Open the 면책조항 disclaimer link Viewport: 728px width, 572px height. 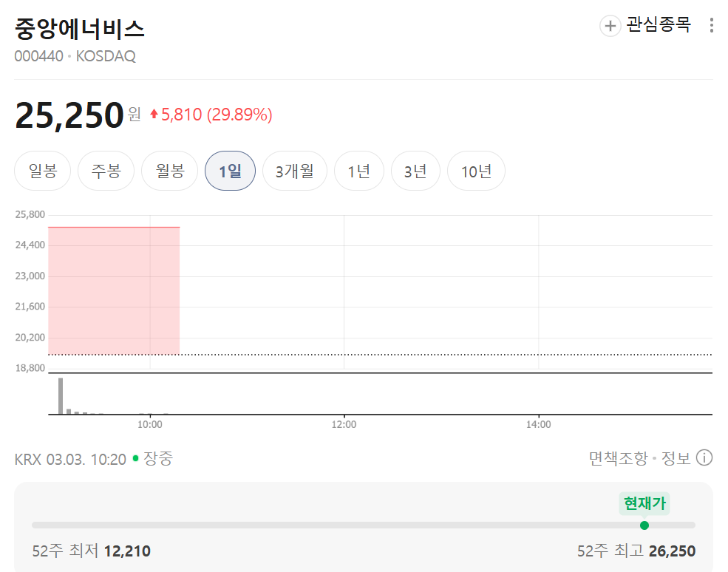[618, 458]
